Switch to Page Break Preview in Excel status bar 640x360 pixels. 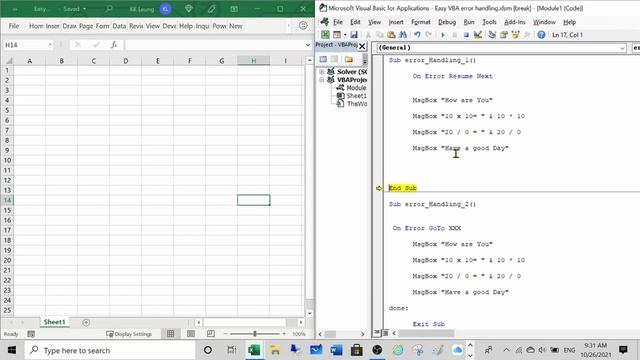(211, 334)
